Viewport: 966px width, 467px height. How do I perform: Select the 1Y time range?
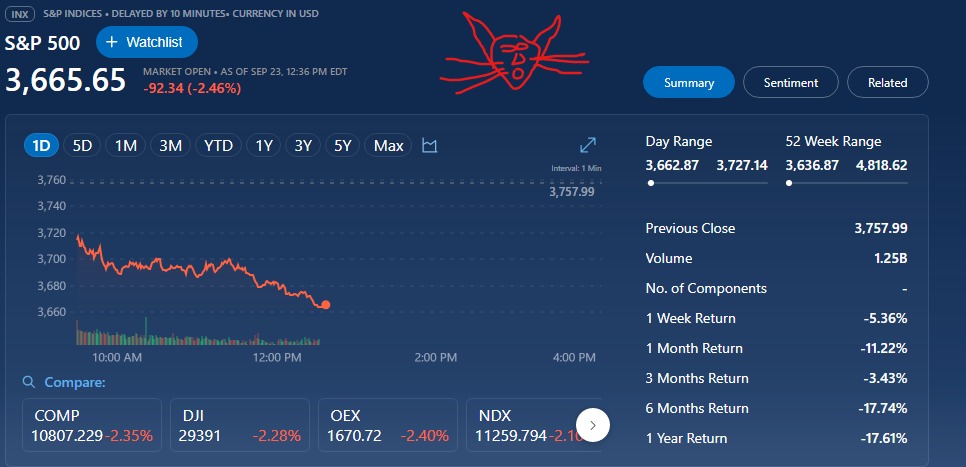(264, 146)
